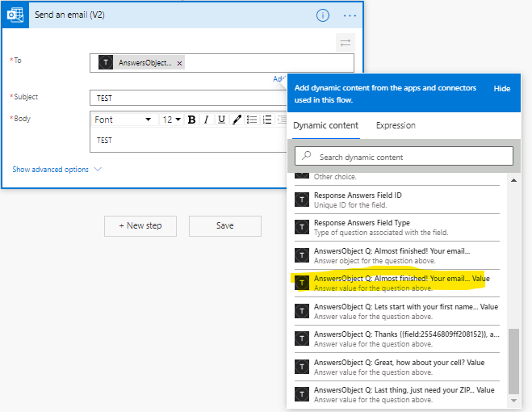
Task: Click the switch input mode arrows icon
Action: 345,43
